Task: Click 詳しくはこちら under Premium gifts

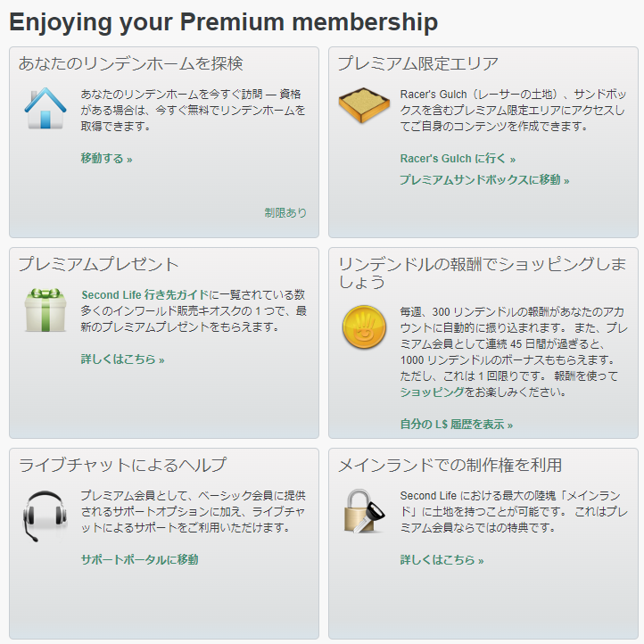Action: [x=122, y=359]
